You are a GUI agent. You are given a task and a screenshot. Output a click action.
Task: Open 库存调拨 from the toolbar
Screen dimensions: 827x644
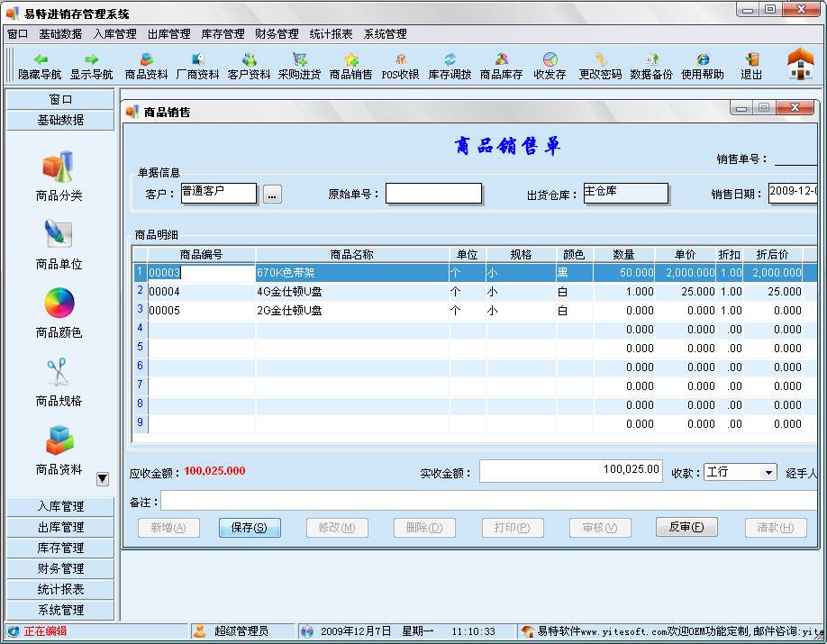coord(450,65)
